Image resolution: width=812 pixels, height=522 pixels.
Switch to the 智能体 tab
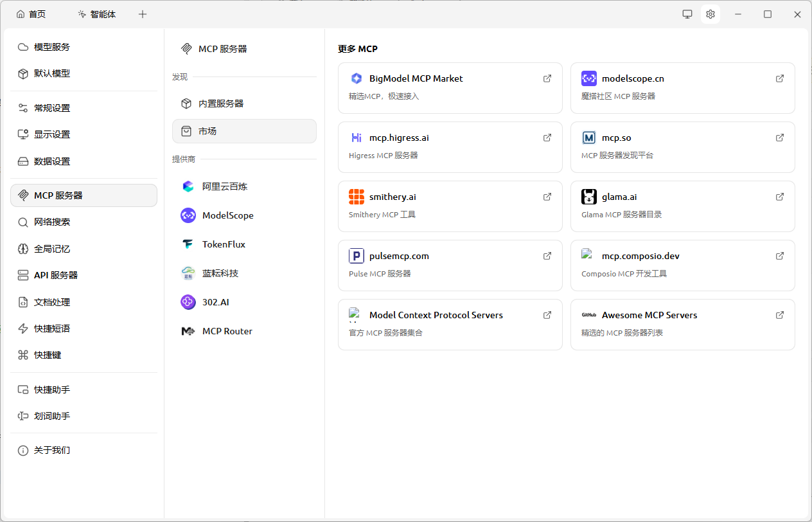[96, 14]
